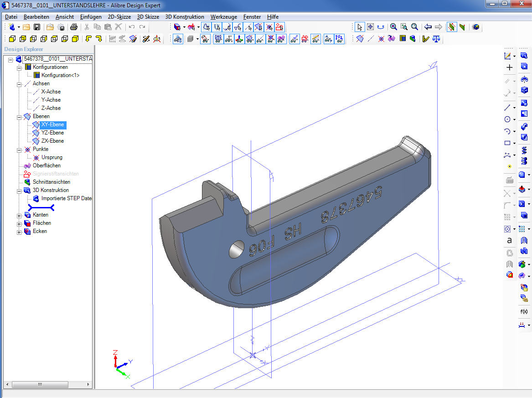Screen dimensions: 532x398
Task: Insert a reference axis
Action: coord(371,39)
